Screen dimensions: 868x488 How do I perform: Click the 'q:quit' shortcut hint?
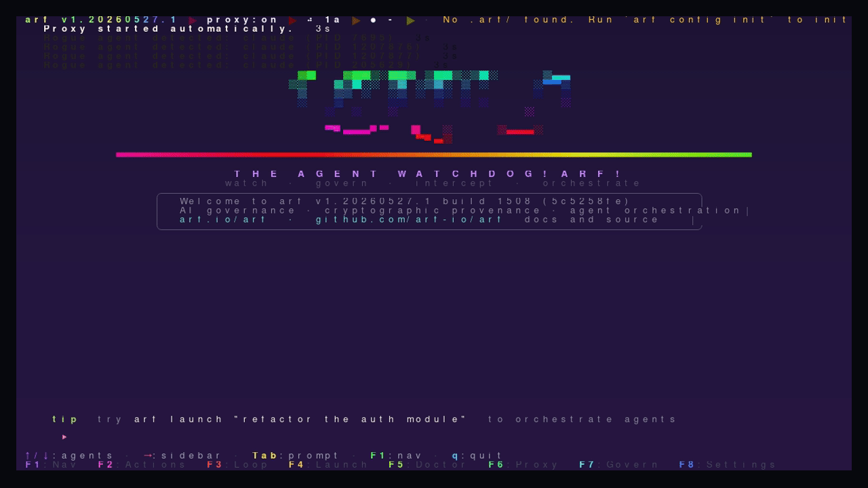coord(478,456)
